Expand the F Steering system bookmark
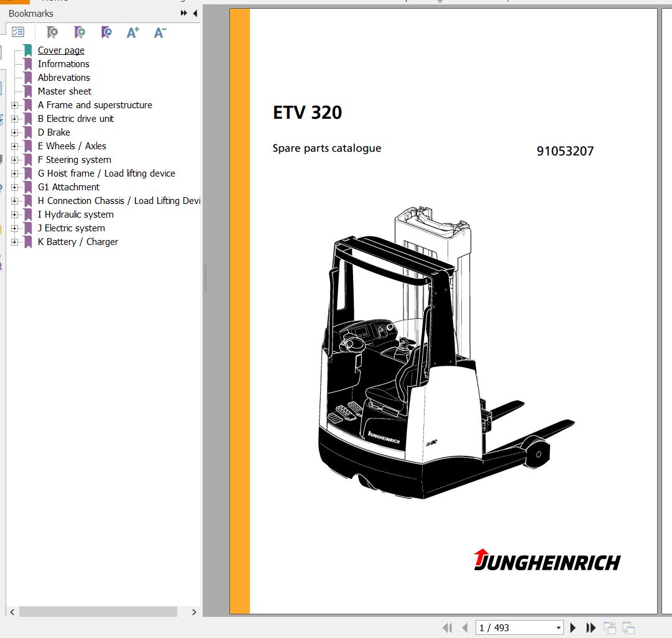 coord(14,160)
